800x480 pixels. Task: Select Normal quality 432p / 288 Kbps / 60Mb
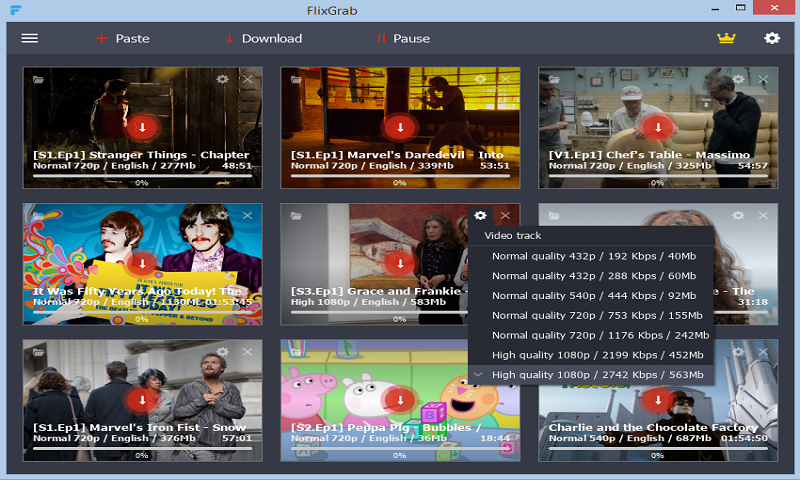pos(591,276)
